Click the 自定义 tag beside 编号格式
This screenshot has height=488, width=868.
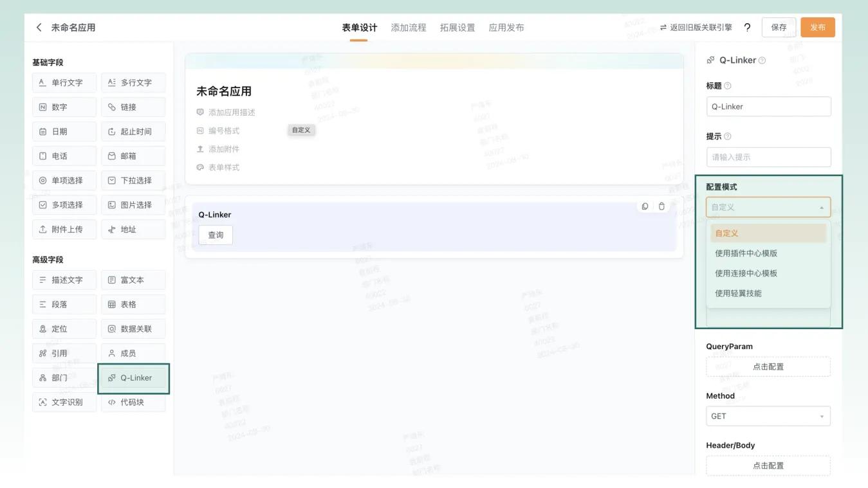[x=301, y=130]
